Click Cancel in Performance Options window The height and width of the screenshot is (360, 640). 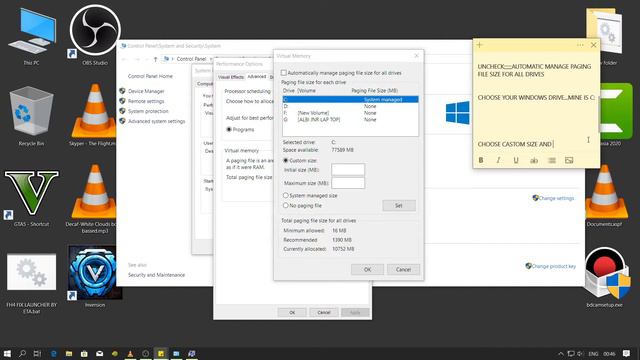[324, 313]
